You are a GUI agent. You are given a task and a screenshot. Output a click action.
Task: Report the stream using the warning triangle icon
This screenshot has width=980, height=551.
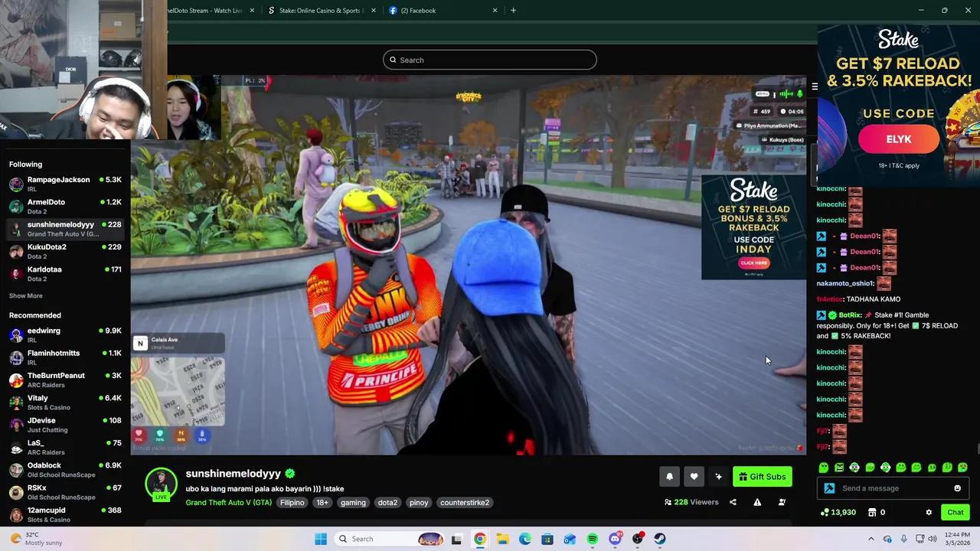pos(757,502)
